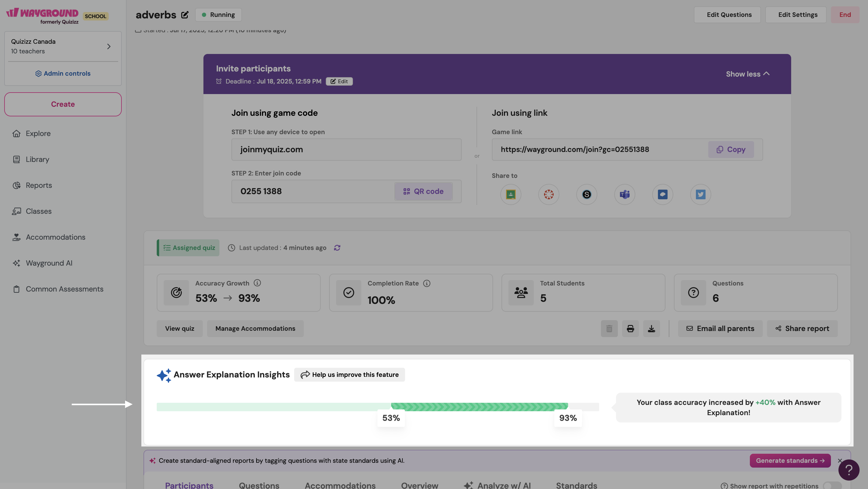Share to Google Classroom
The width and height of the screenshot is (868, 489).
pyautogui.click(x=511, y=194)
